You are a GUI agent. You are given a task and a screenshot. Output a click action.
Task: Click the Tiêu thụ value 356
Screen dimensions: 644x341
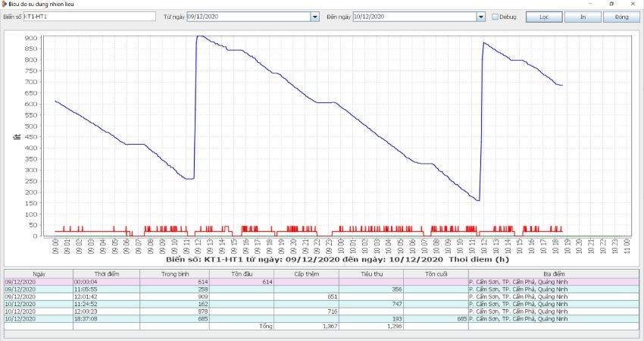397,289
